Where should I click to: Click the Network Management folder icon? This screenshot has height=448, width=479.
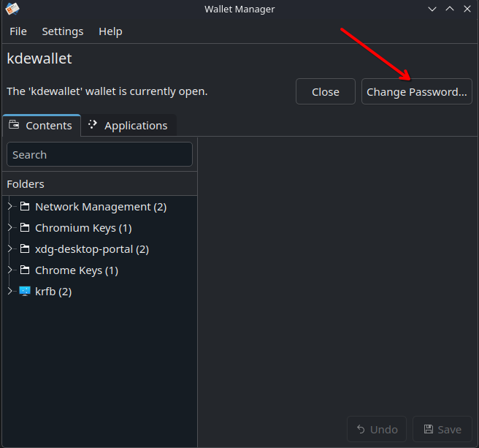(x=25, y=207)
